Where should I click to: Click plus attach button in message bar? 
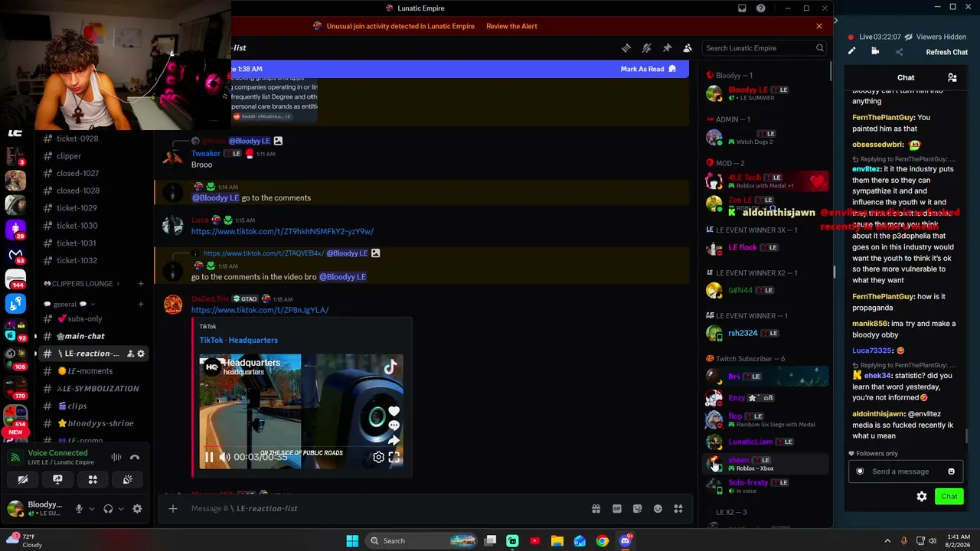(173, 509)
